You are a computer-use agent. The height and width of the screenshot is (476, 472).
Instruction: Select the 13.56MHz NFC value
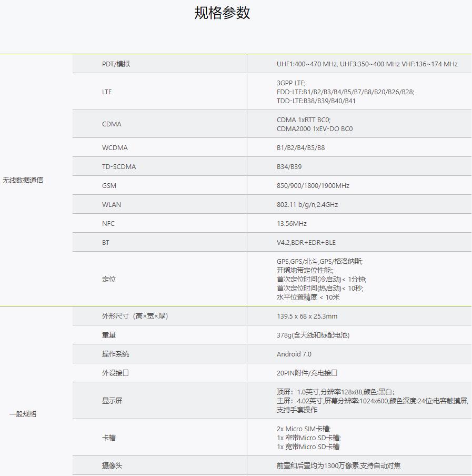pos(292,223)
